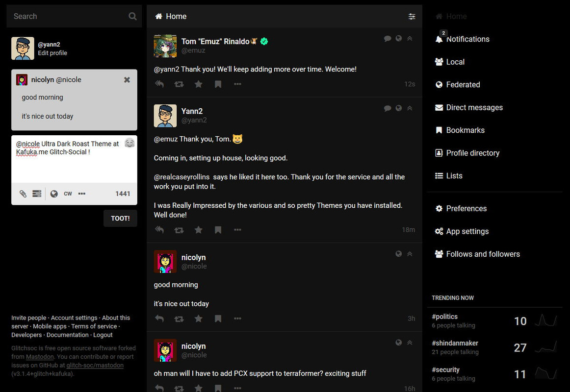The height and width of the screenshot is (392, 570).
Task: Click the dimmed Home navigation item
Action: [x=451, y=16]
